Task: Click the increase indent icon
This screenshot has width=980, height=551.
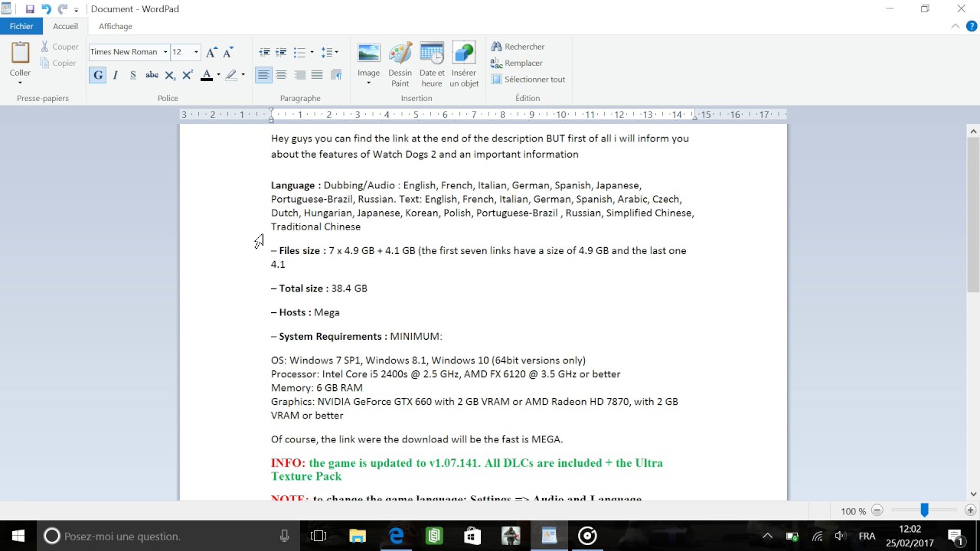Action: pos(282,52)
